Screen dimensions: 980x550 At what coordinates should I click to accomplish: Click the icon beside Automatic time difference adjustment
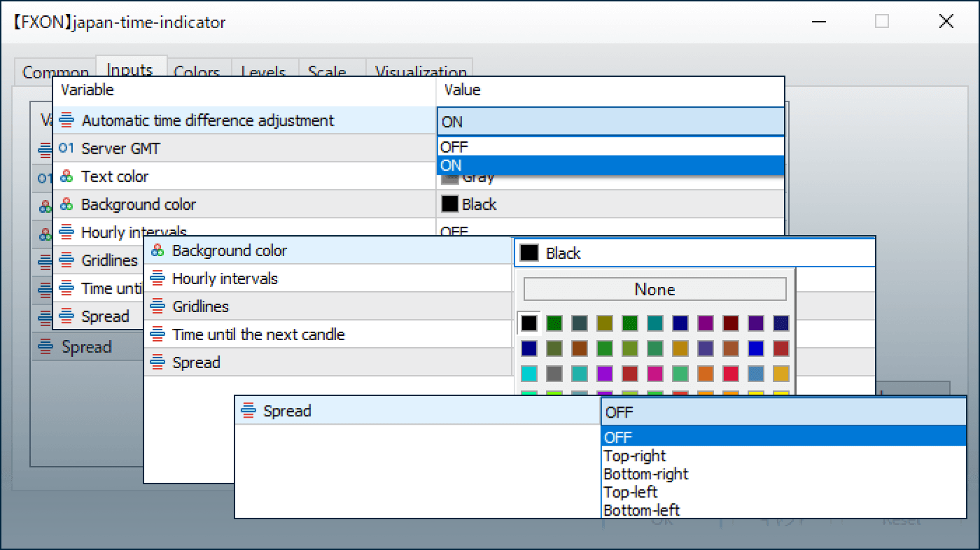pos(66,120)
